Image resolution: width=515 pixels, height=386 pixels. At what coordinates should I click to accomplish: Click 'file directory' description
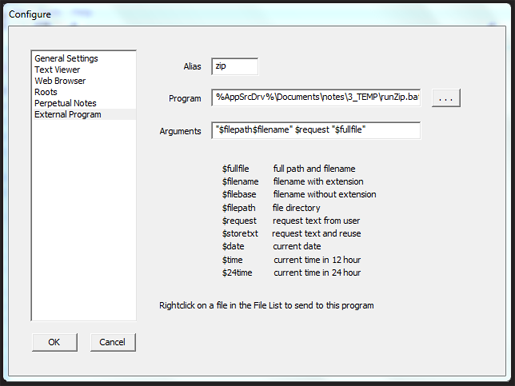pyautogui.click(x=296, y=208)
